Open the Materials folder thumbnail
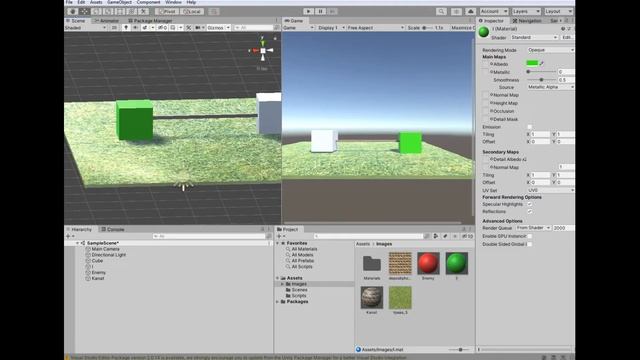 [371, 263]
